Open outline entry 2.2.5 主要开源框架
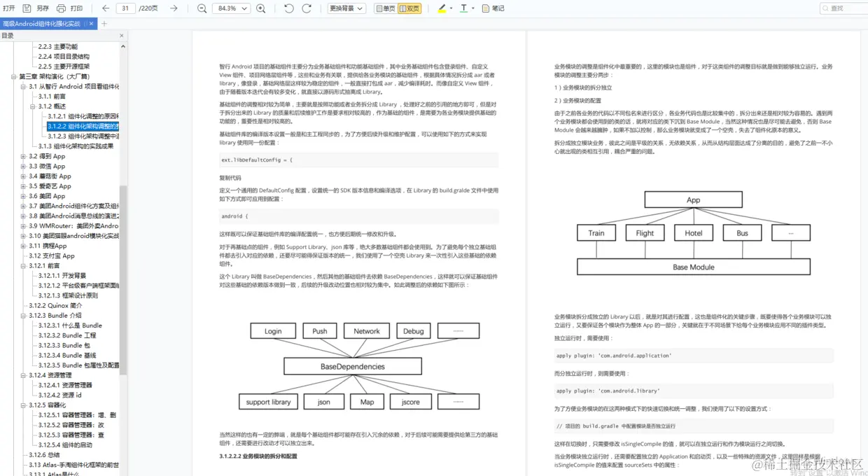 (x=63, y=66)
